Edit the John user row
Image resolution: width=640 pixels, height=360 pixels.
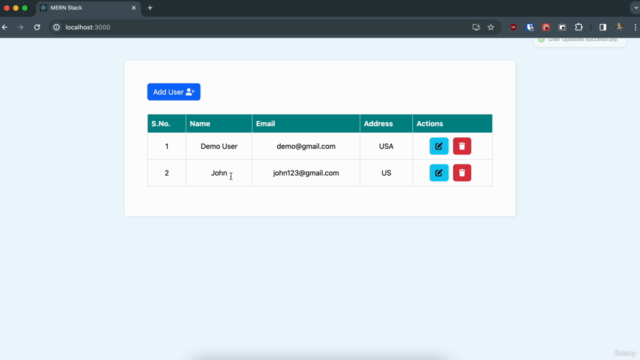point(439,173)
